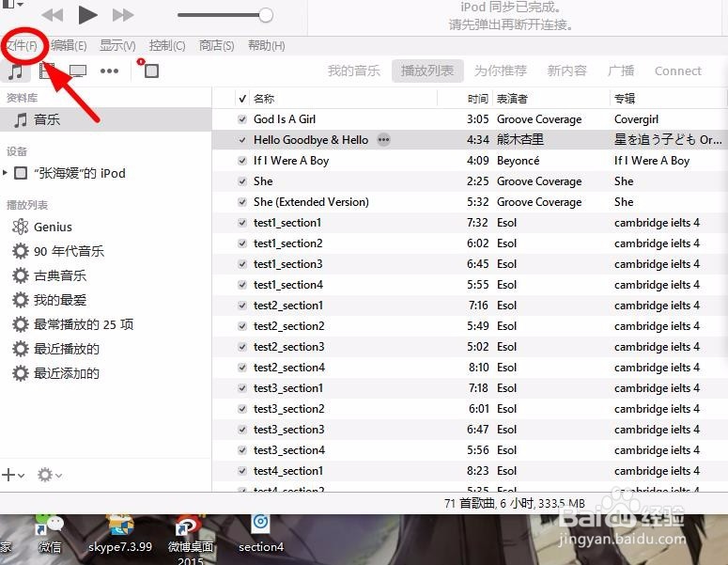Switch to the 广播 tab
The image size is (728, 565).
click(x=621, y=71)
